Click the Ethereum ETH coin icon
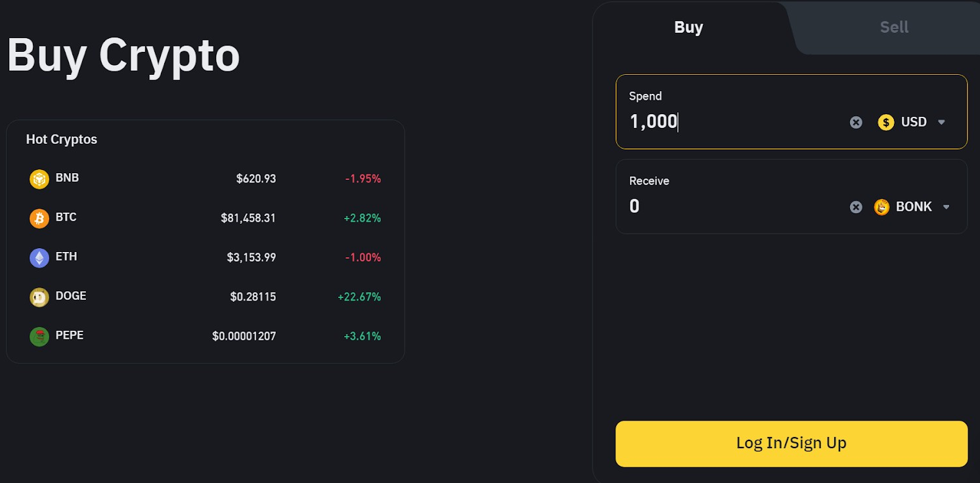The image size is (980, 483). pyautogui.click(x=39, y=258)
